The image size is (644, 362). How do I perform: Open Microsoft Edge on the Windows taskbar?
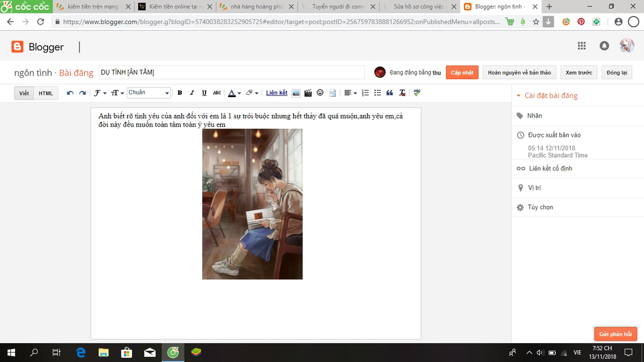point(81,352)
